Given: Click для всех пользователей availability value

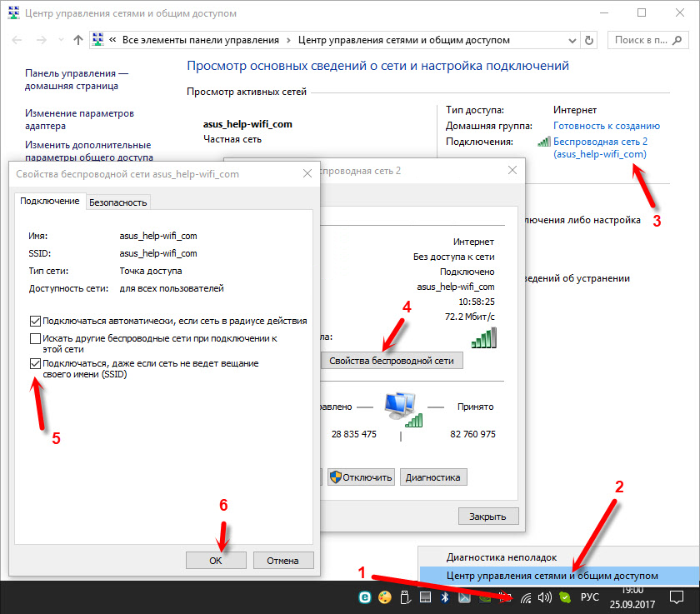Looking at the screenshot, I should point(172,289).
